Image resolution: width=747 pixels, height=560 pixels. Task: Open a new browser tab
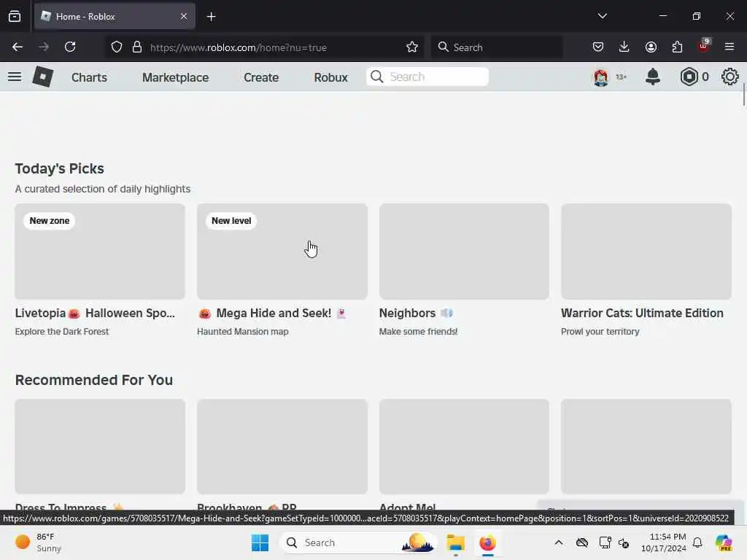pos(211,17)
